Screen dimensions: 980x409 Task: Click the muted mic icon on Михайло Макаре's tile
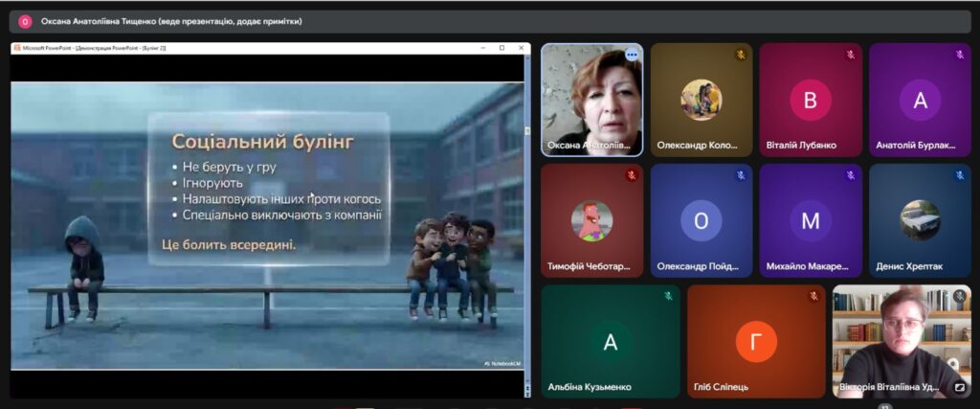pyautogui.click(x=850, y=176)
